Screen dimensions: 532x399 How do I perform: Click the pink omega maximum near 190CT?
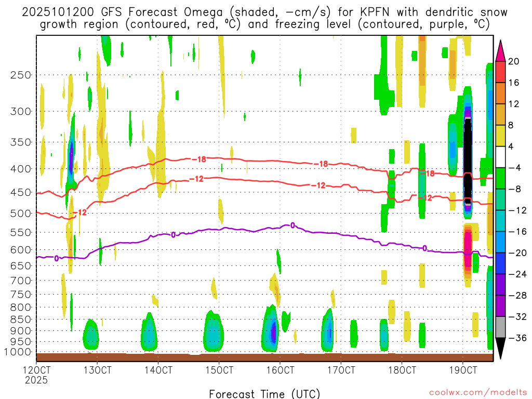pos(468,248)
